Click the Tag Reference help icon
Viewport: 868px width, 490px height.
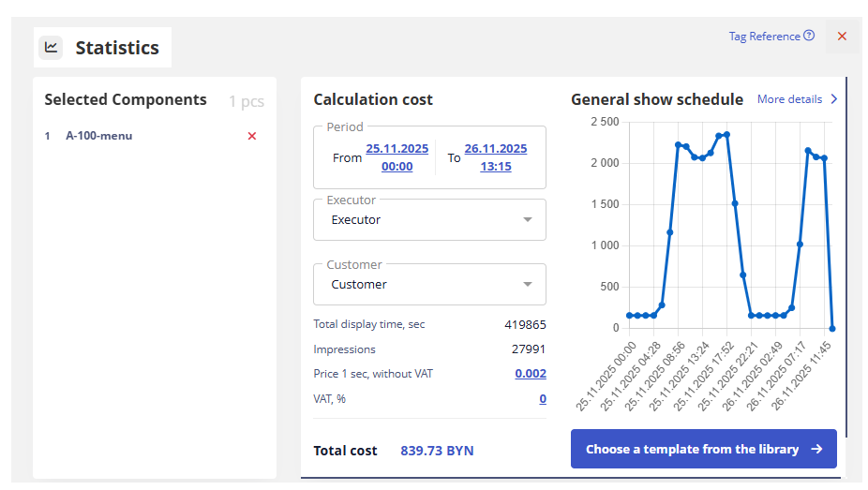coord(809,36)
